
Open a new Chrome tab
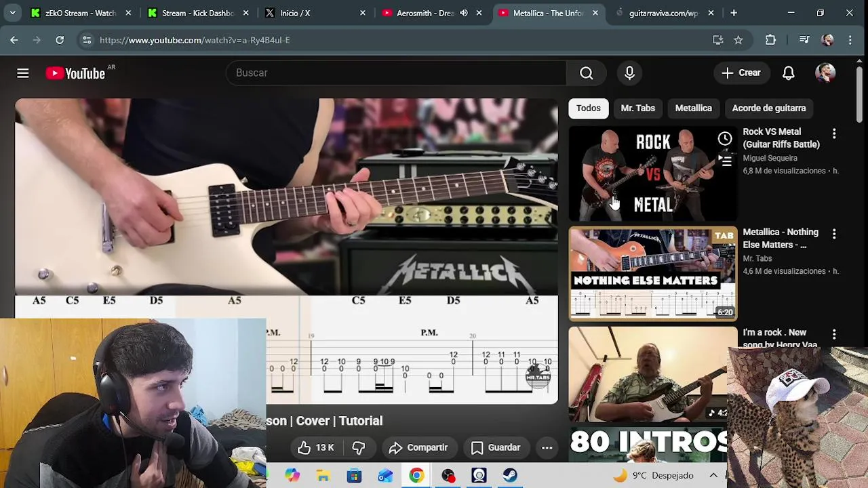pyautogui.click(x=734, y=13)
